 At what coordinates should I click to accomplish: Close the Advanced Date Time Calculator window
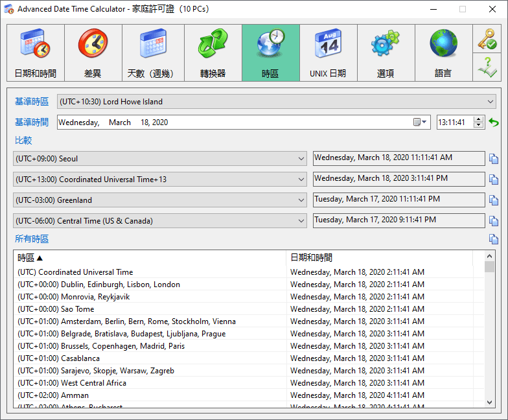click(x=492, y=9)
